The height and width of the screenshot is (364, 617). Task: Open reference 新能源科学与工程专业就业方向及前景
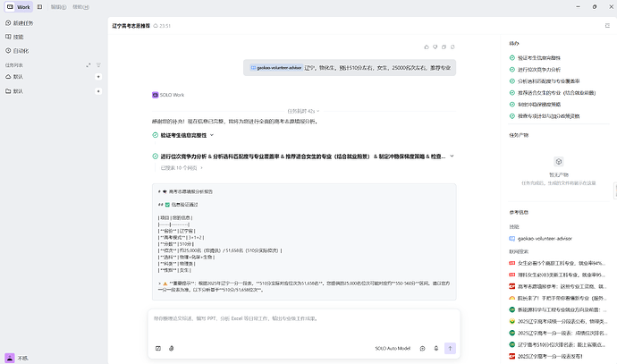click(x=558, y=309)
